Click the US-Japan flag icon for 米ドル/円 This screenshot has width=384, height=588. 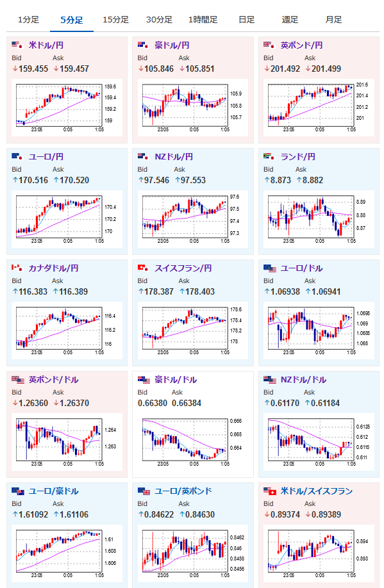click(17, 45)
